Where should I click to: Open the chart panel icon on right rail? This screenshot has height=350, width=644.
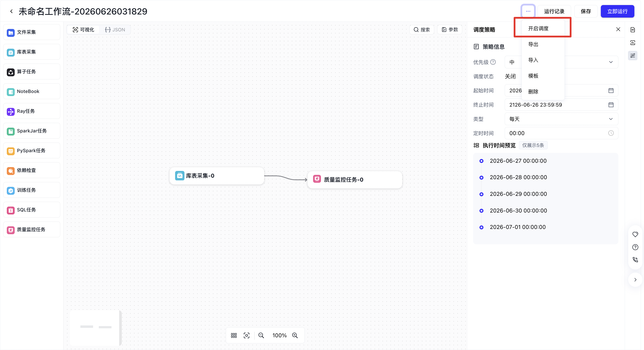(633, 43)
